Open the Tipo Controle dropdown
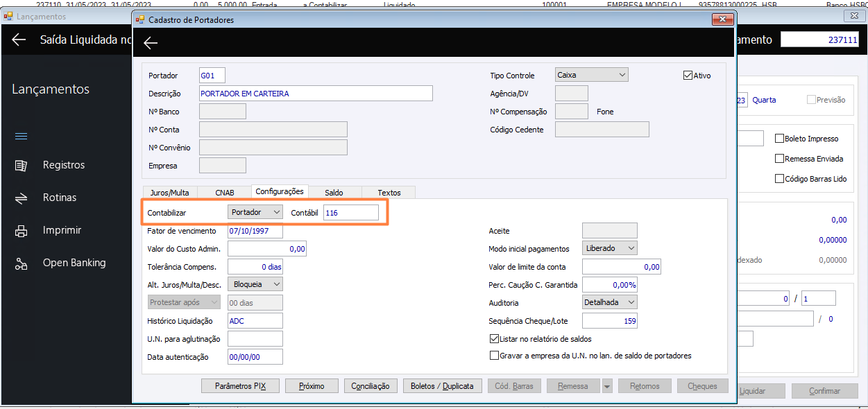This screenshot has width=868, height=409. [591, 75]
